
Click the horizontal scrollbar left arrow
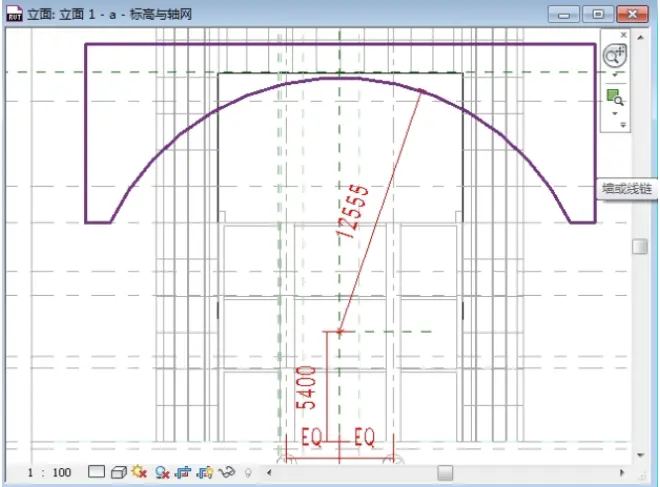[x=269, y=473]
